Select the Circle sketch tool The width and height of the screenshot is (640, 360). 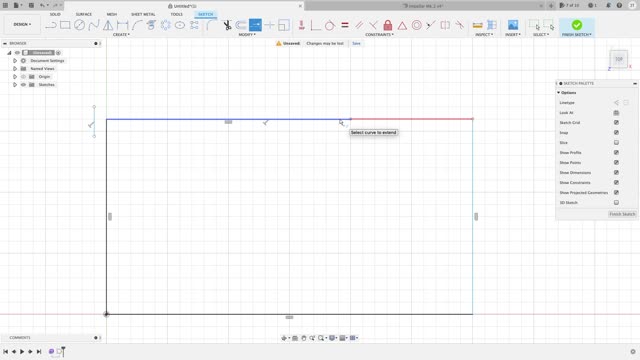tap(80, 25)
